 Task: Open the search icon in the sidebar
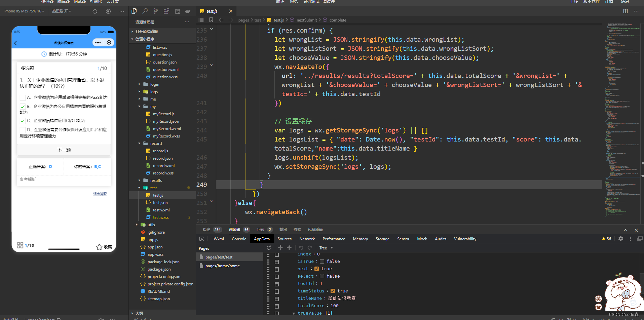pyautogui.click(x=145, y=11)
